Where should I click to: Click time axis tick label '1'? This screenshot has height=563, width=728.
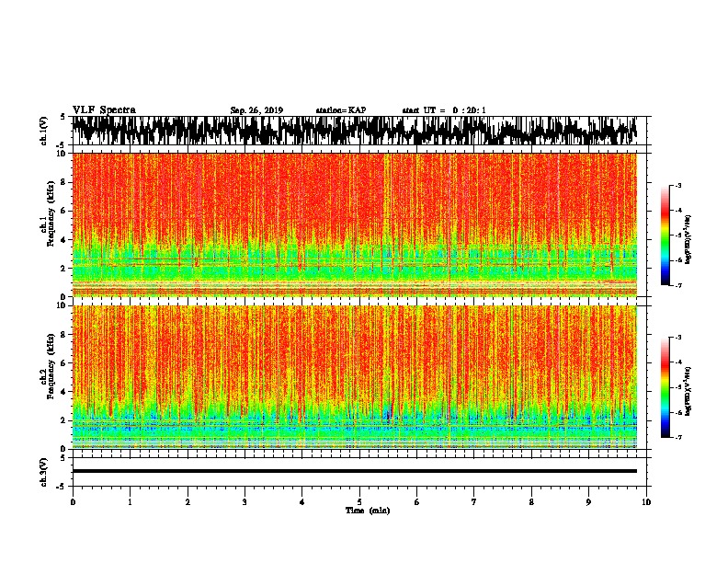130,502
